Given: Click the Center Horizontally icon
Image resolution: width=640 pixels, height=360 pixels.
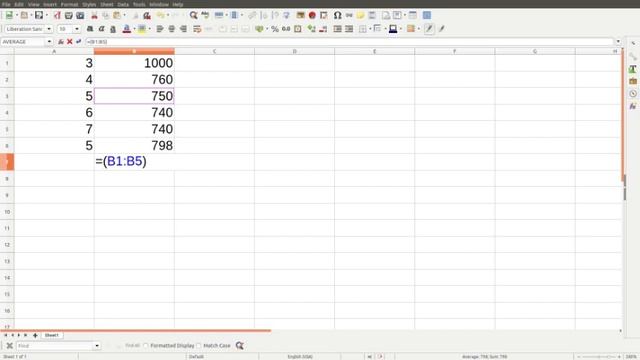Looking at the screenshot, I should (x=171, y=29).
